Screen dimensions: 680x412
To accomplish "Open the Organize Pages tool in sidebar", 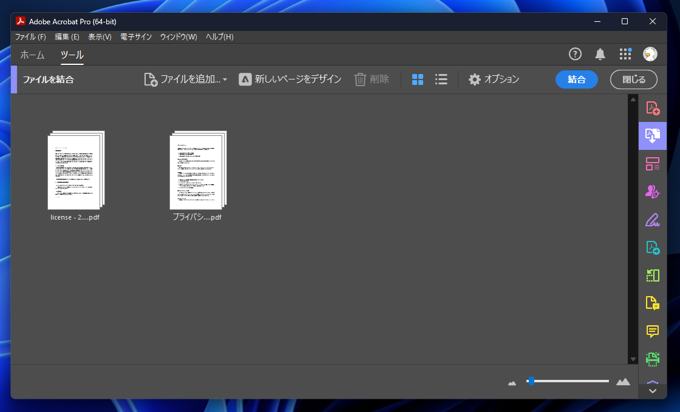I will click(x=653, y=164).
